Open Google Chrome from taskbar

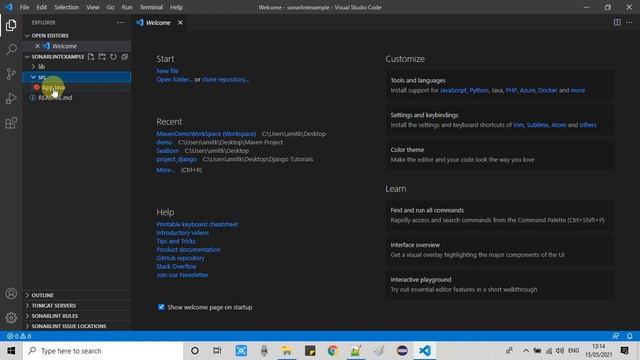click(x=333, y=351)
